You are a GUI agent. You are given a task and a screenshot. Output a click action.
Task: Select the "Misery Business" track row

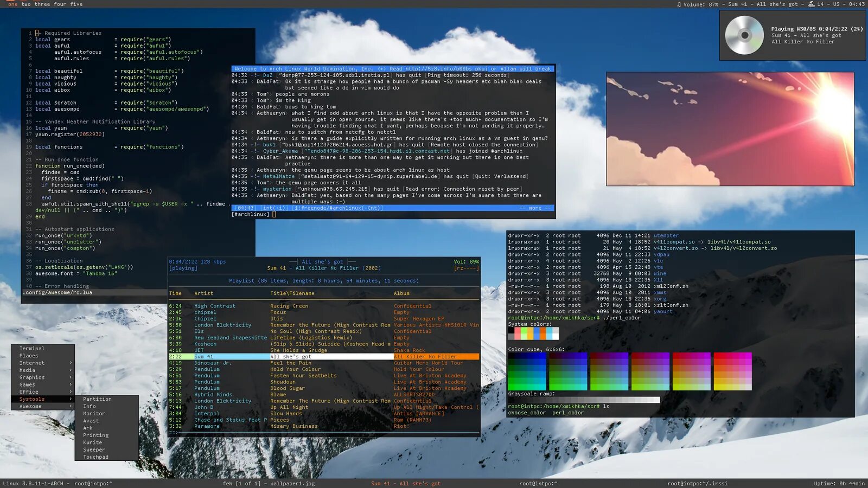324,426
